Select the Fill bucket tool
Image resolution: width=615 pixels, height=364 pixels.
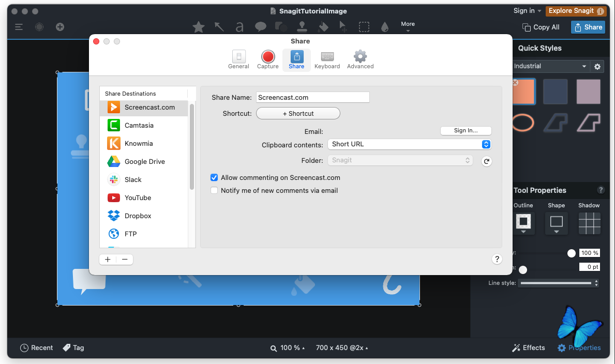coord(323,27)
